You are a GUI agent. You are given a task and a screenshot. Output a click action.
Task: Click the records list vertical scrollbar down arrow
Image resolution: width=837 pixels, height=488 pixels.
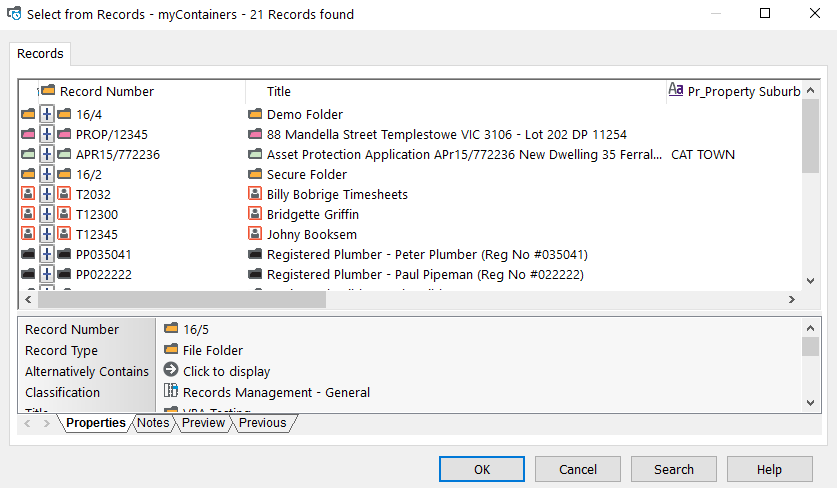(x=810, y=281)
